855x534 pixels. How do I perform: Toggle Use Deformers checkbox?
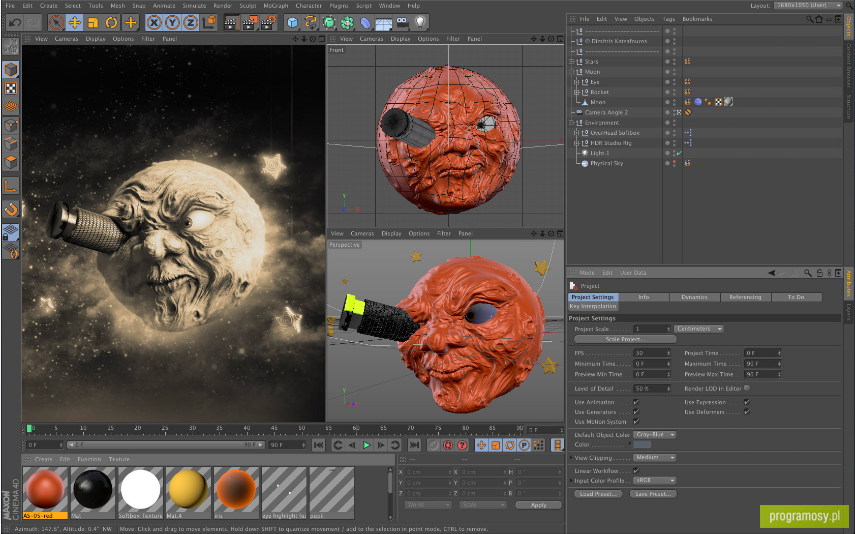[746, 412]
